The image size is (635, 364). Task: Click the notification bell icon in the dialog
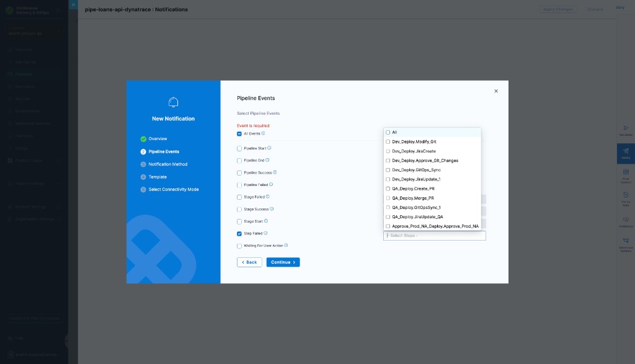tap(173, 102)
